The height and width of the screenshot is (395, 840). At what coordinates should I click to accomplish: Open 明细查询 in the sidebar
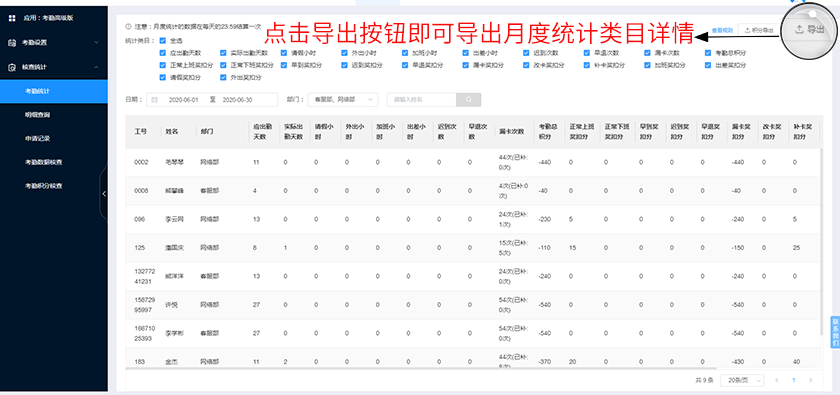tap(38, 115)
